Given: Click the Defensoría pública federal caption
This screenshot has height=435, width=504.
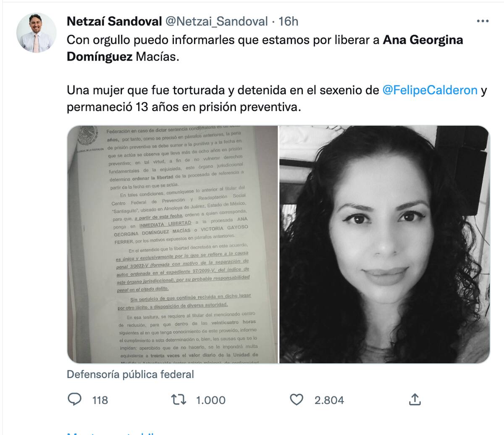Looking at the screenshot, I should click(x=130, y=374).
